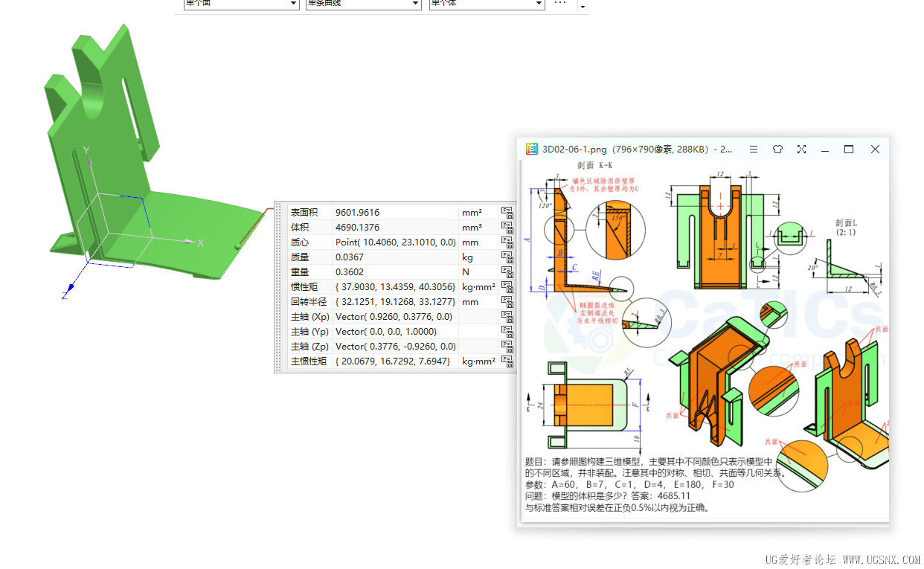Click the save icon in the 质量 row
Screen dimensions: 924x569
[507, 257]
